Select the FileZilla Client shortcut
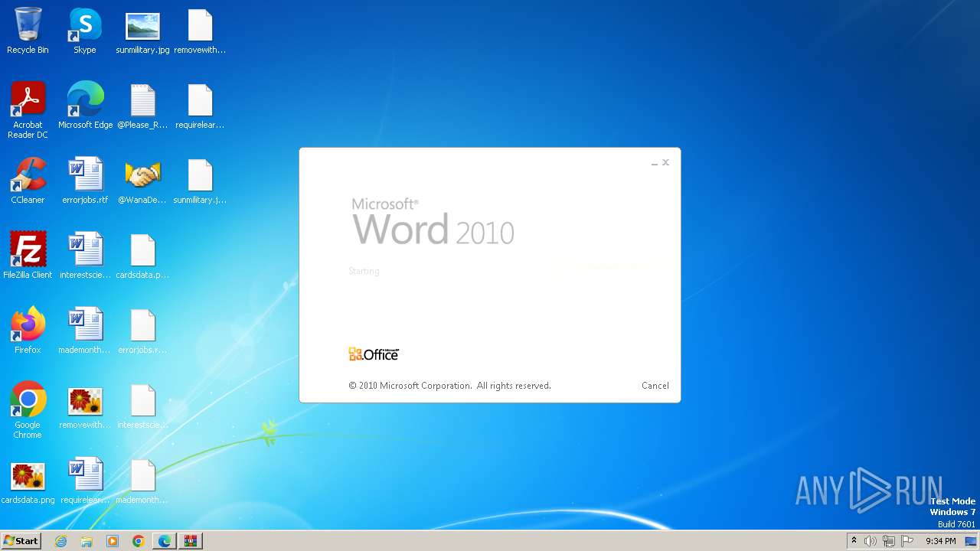Image resolution: width=980 pixels, height=551 pixels. (x=28, y=256)
